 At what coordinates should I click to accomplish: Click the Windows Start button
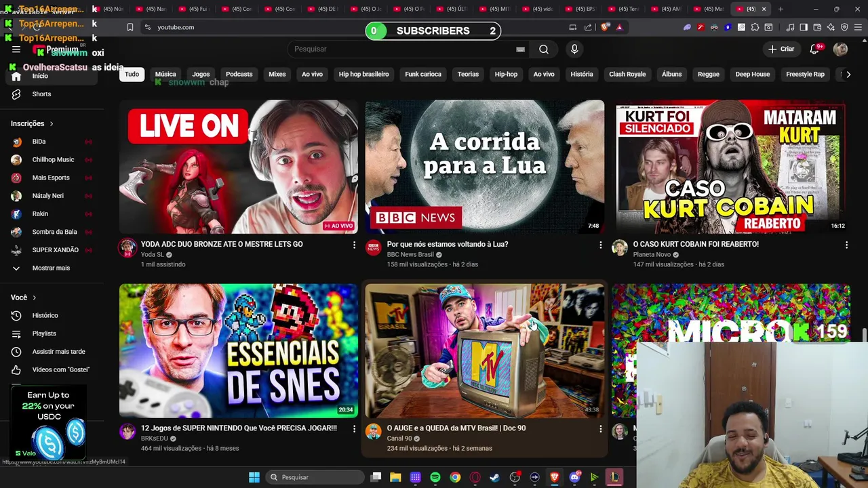[x=254, y=477]
